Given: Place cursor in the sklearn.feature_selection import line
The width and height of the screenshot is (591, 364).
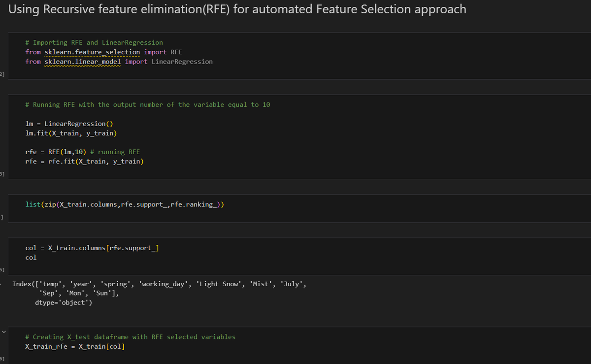Looking at the screenshot, I should 104,52.
